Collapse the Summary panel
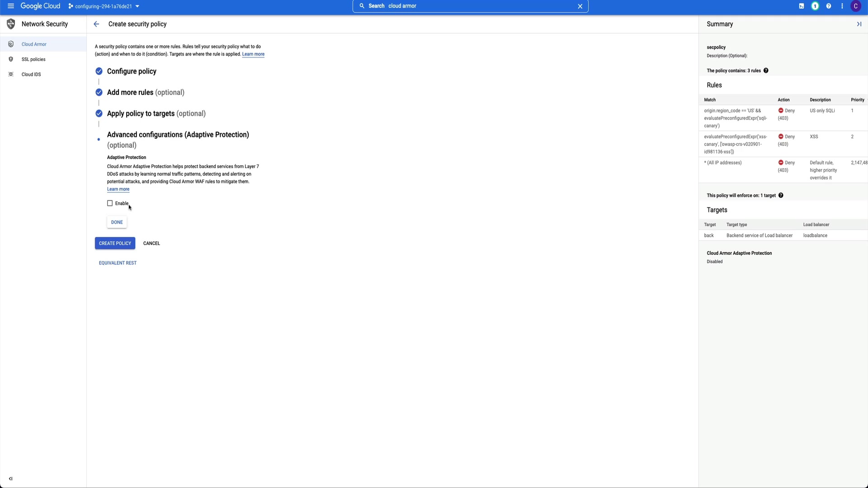The height and width of the screenshot is (488, 868). click(859, 24)
